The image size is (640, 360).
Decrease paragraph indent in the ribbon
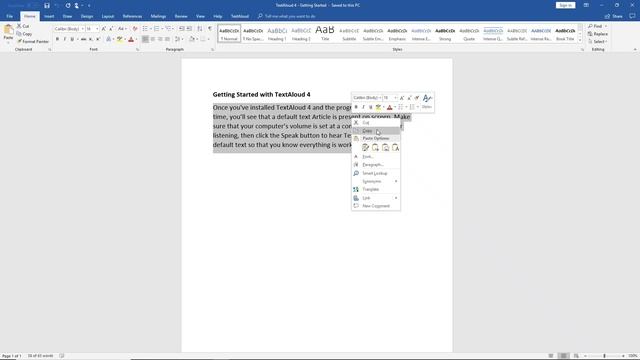click(182, 29)
